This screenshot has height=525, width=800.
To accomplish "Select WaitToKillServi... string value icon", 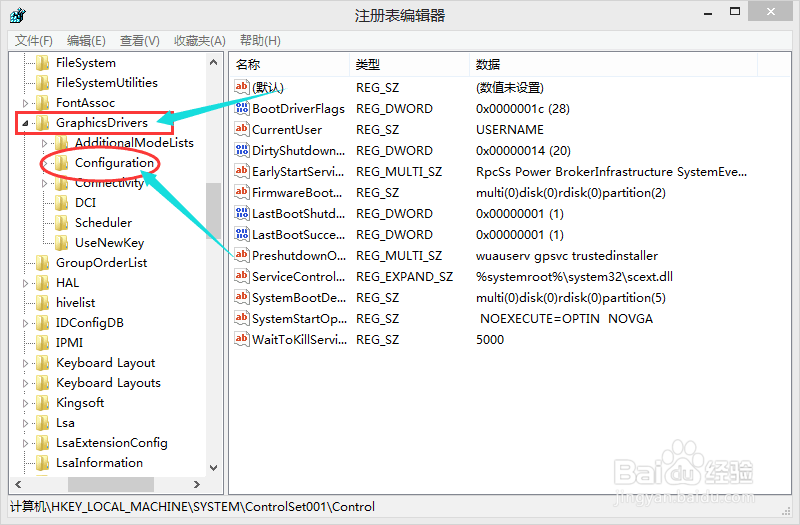I will point(242,339).
